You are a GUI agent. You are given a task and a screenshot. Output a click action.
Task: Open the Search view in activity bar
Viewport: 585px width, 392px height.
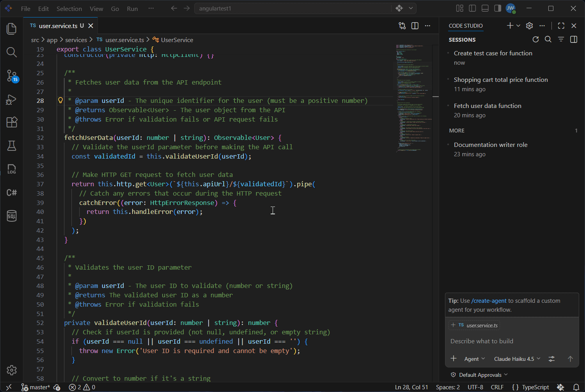[12, 52]
